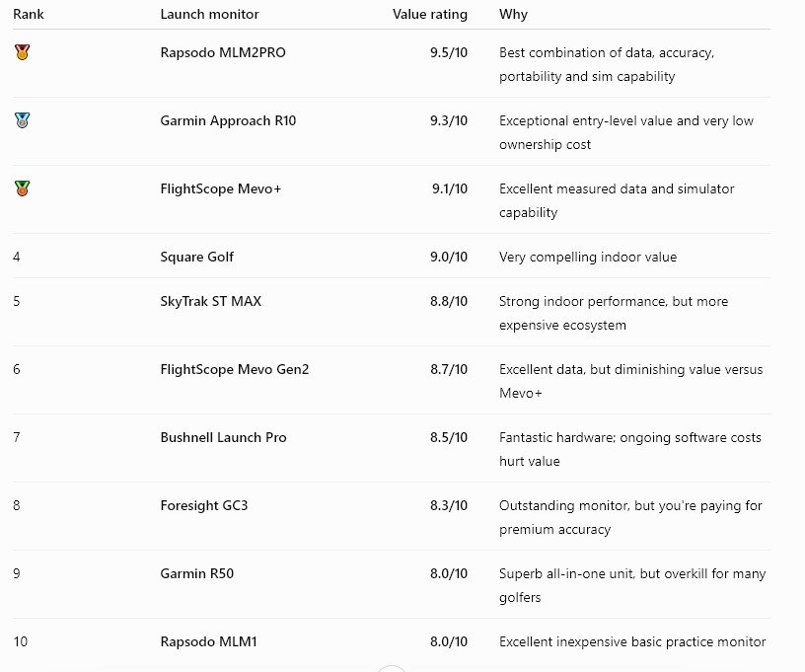Click the bronze medal rank icon
805x672 pixels.
point(22,188)
